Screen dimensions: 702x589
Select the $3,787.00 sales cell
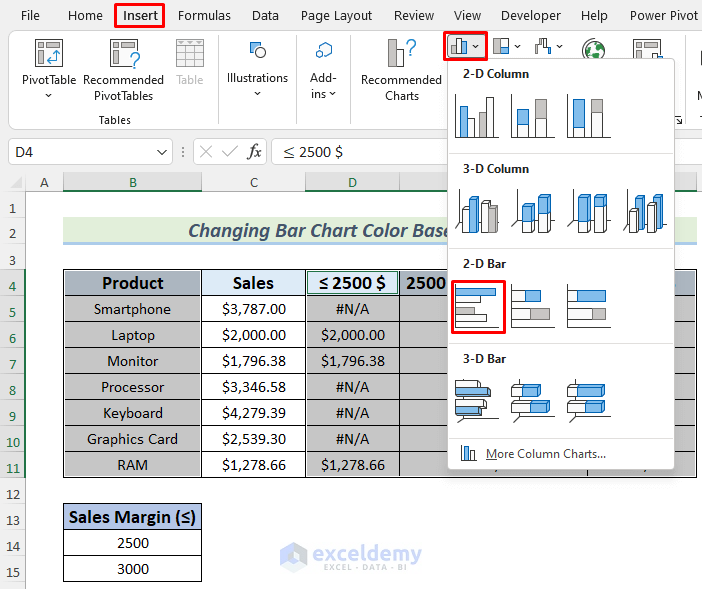click(253, 309)
